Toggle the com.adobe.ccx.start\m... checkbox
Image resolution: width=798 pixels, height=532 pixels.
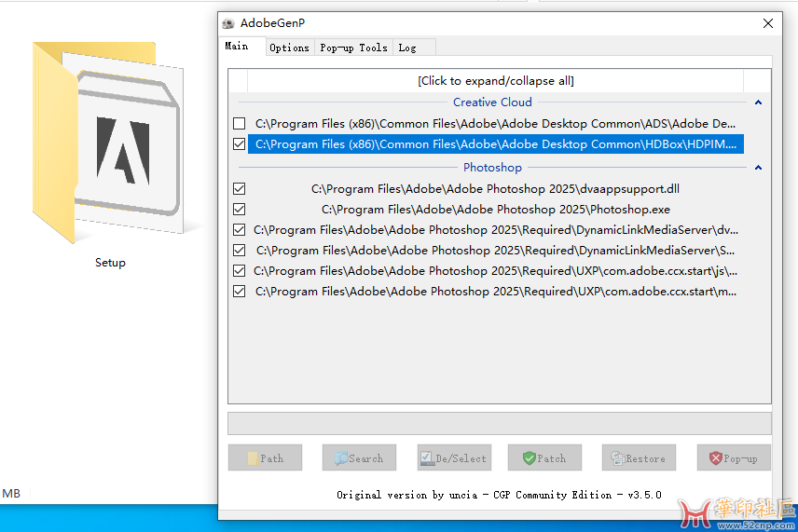tap(240, 292)
